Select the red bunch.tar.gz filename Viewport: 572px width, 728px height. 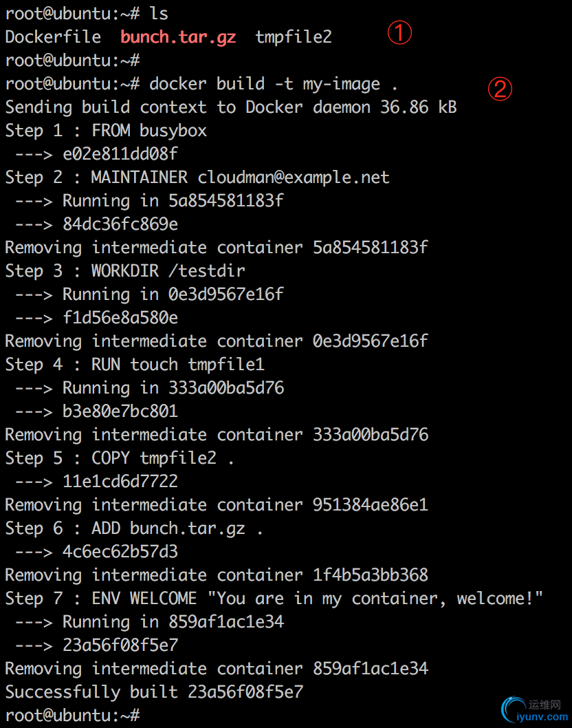pos(178,37)
